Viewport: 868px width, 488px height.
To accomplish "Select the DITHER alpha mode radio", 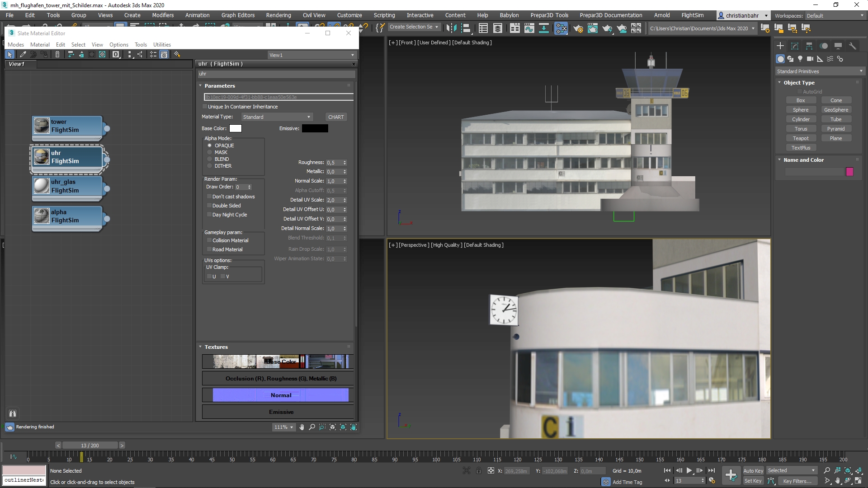I will click(x=209, y=166).
